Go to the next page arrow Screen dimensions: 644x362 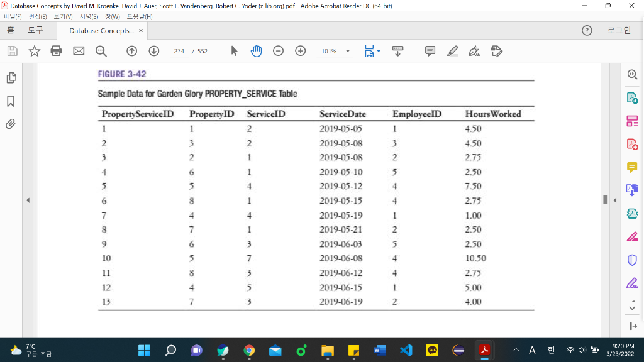[154, 51]
